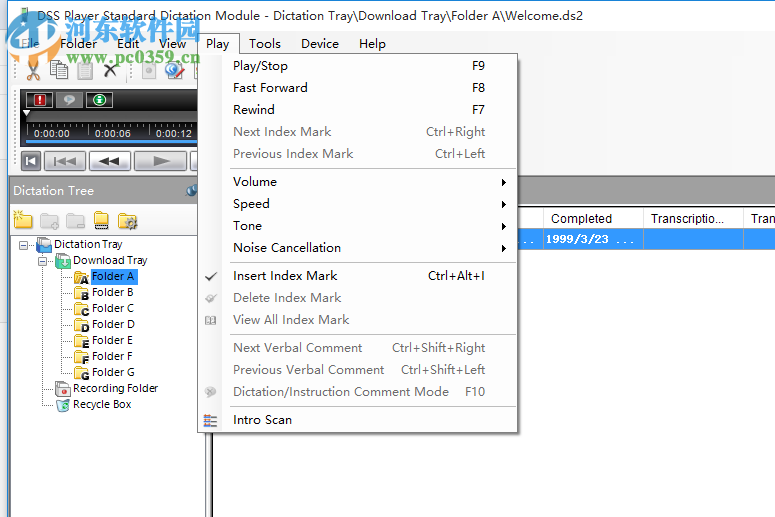
Task: Click the previous index mark button
Action: (x=65, y=161)
